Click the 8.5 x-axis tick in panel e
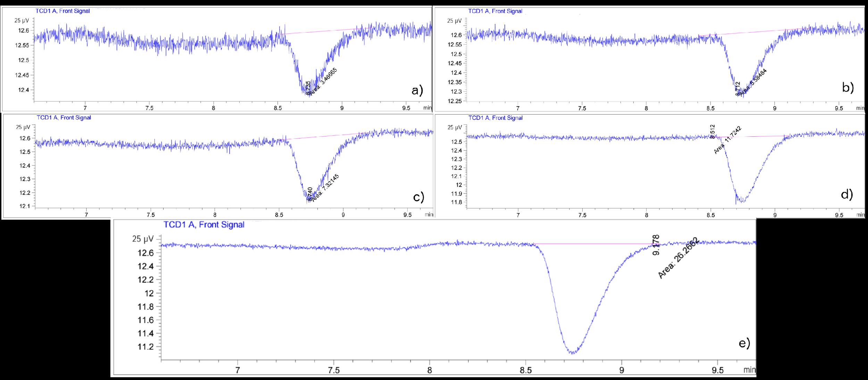This screenshot has height=380, width=868. coord(526,370)
